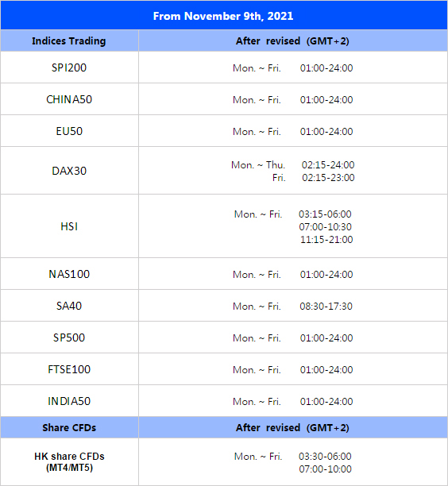Select the NAS100 row label
448x486 pixels.
[x=69, y=274]
